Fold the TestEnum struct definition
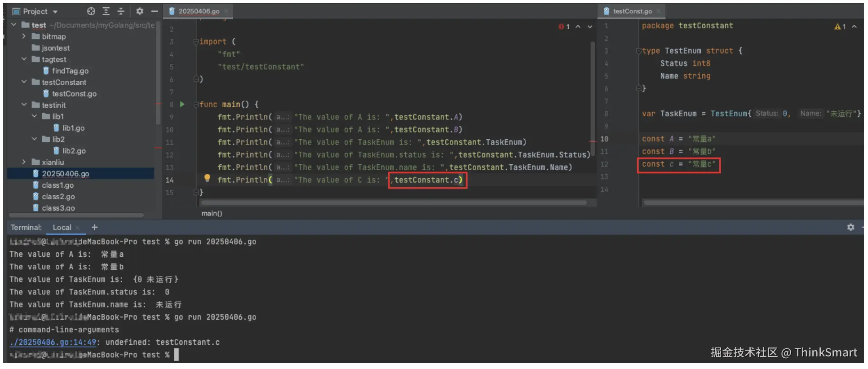 tap(639, 51)
